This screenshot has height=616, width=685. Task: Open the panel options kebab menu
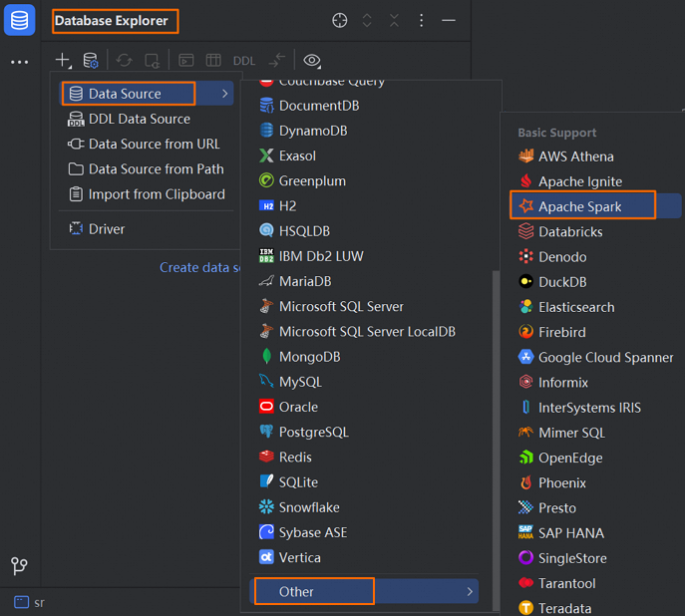pos(421,20)
